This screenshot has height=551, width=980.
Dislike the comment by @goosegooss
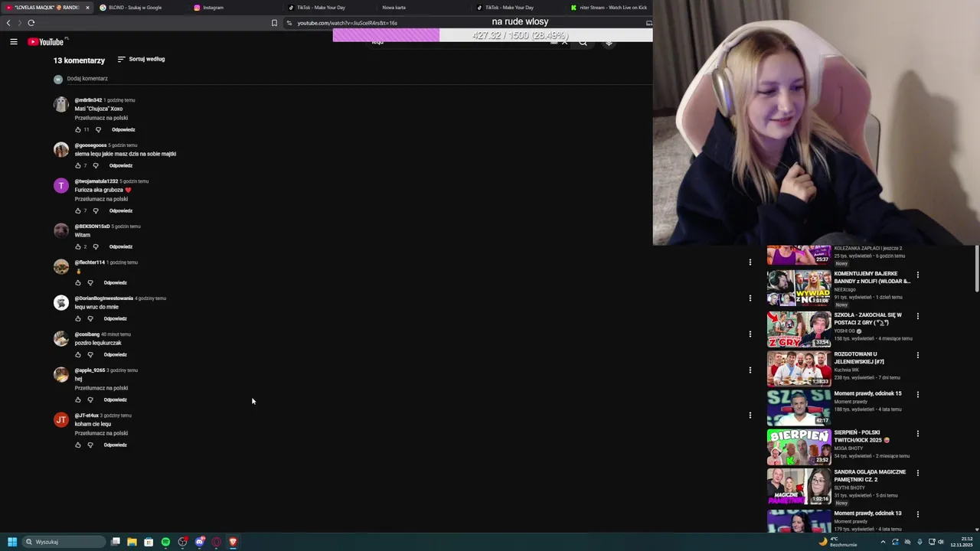(96, 165)
